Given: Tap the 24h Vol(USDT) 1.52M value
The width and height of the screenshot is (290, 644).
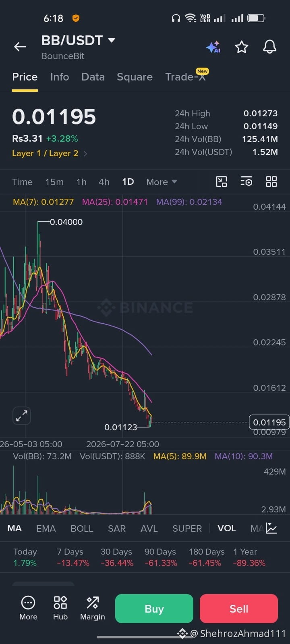Looking at the screenshot, I should click(x=265, y=152).
